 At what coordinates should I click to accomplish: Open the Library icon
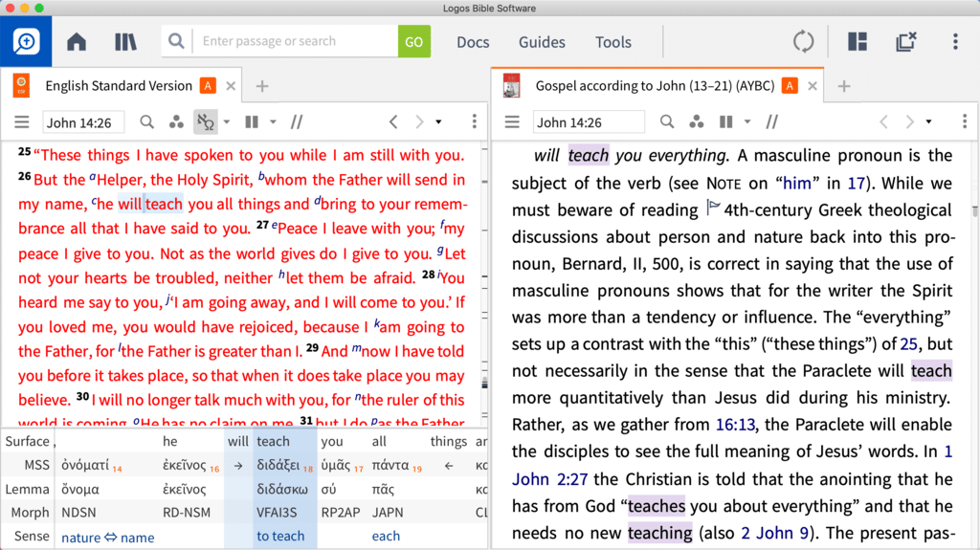125,42
